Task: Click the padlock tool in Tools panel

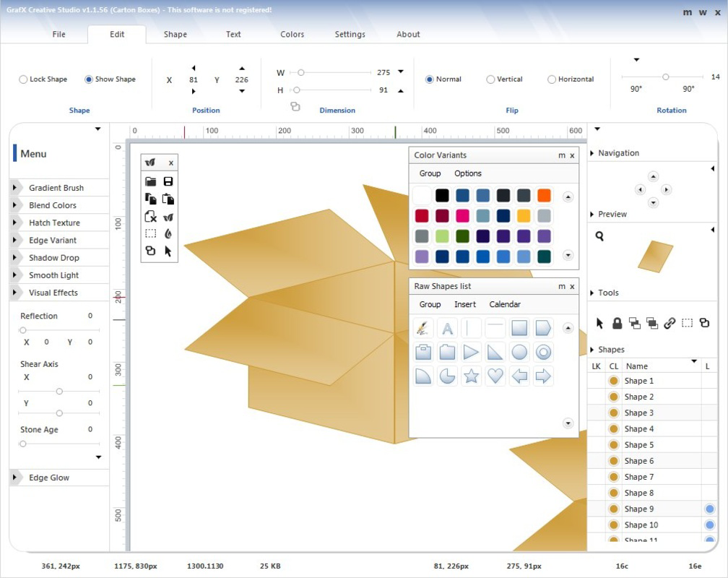Action: (617, 323)
